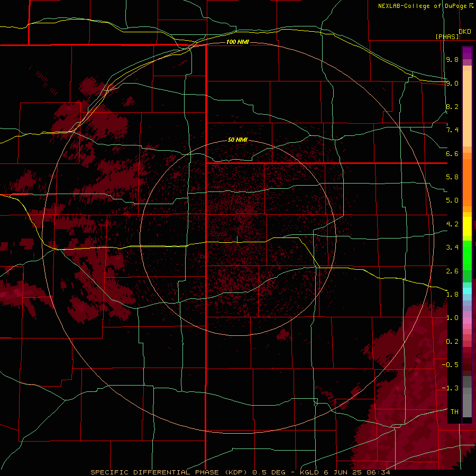Viewport: 476px width, 476px height.
Task: Click the KGLD station ID in the caption
Action: (309, 472)
